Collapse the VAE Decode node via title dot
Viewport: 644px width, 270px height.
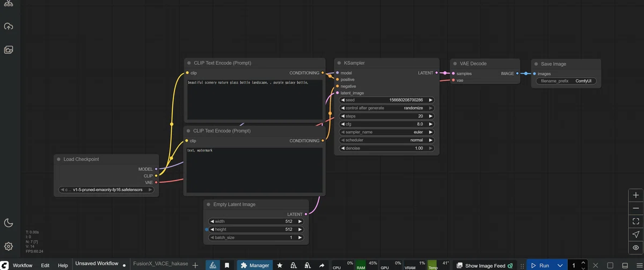455,63
